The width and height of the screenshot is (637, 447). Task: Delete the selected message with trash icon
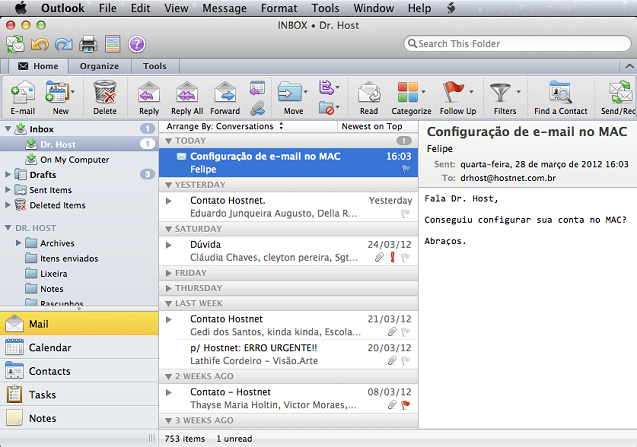[105, 97]
